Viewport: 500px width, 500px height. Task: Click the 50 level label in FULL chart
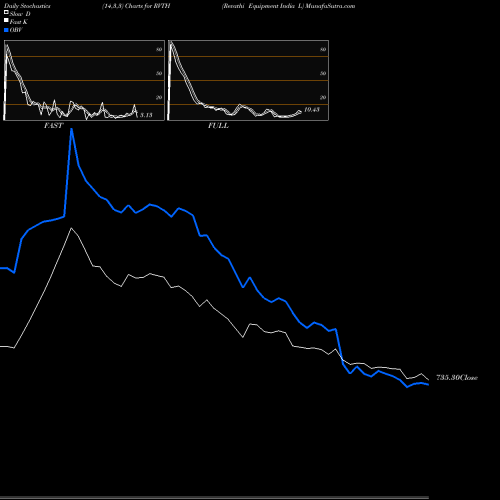[x=323, y=73]
